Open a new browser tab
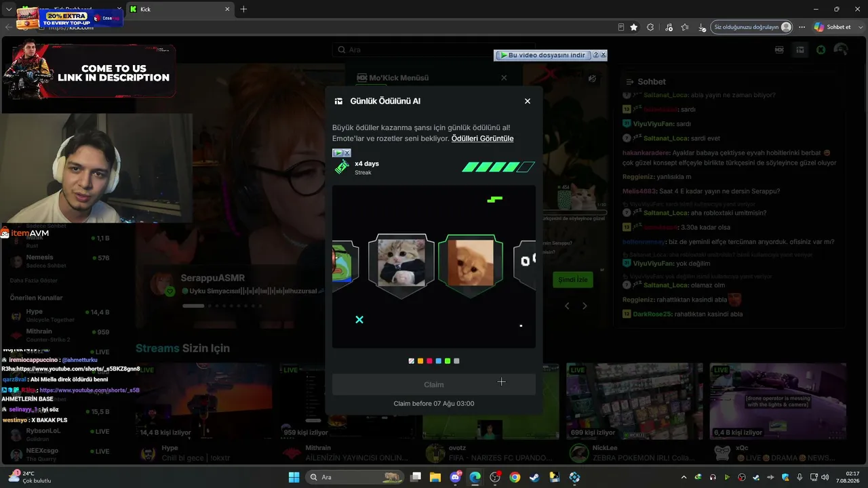This screenshot has height=488, width=868. tap(243, 9)
